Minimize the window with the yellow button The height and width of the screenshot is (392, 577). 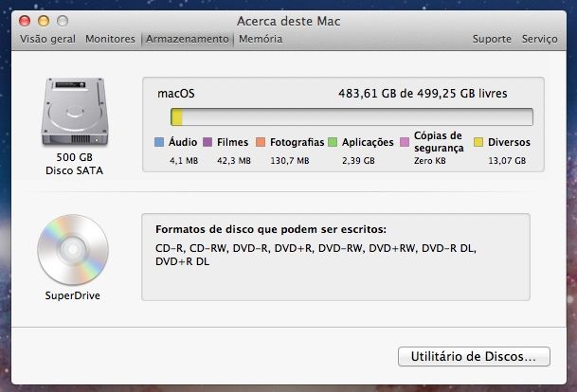[44, 21]
